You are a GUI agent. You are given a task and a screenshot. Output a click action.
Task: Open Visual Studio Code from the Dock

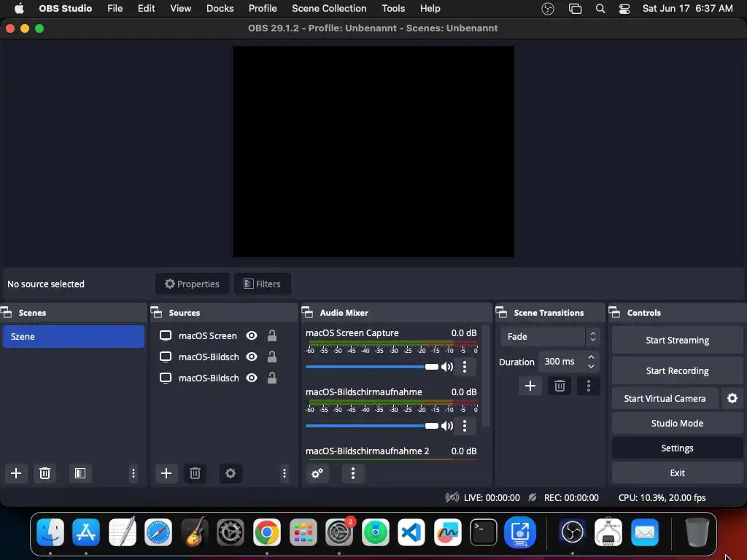pos(411,532)
